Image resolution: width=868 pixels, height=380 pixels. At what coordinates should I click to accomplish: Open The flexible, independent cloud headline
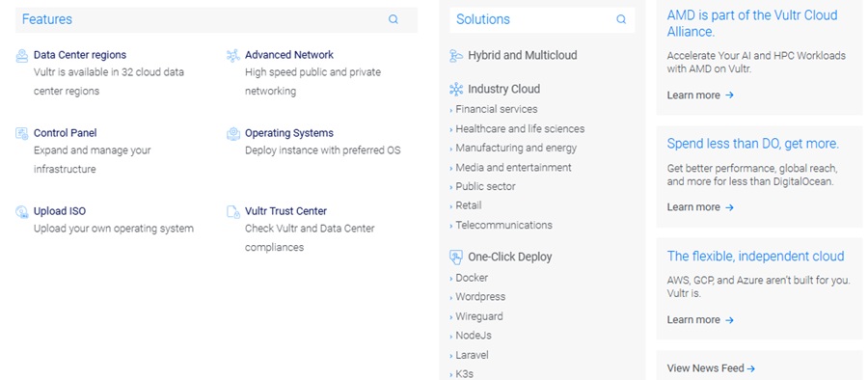tap(755, 257)
